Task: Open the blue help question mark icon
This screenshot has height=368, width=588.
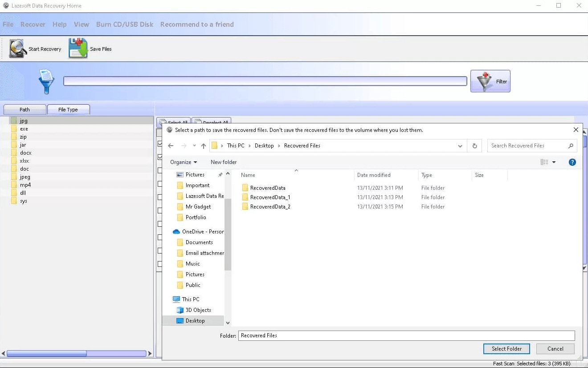Action: point(572,162)
